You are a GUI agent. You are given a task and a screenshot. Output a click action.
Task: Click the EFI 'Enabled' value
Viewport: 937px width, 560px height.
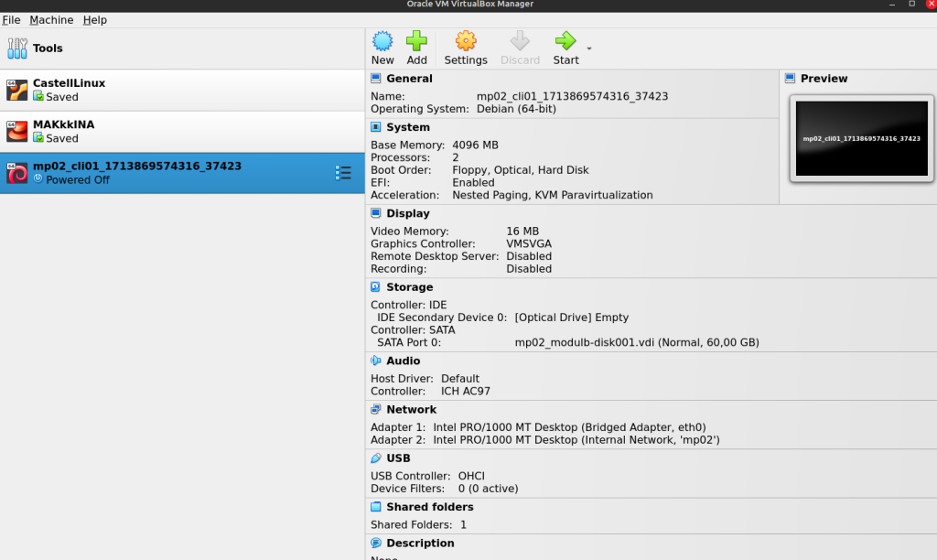473,183
